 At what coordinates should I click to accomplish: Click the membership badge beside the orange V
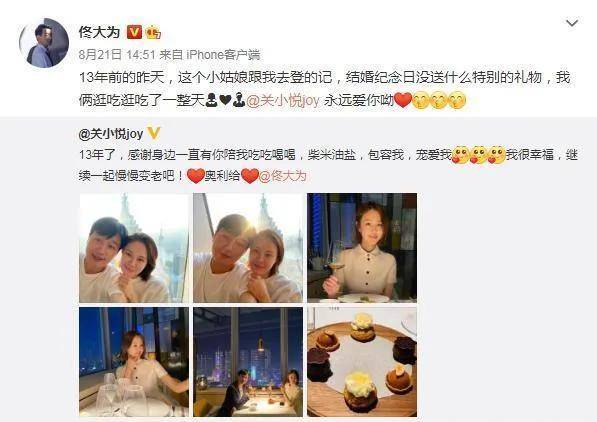click(153, 32)
